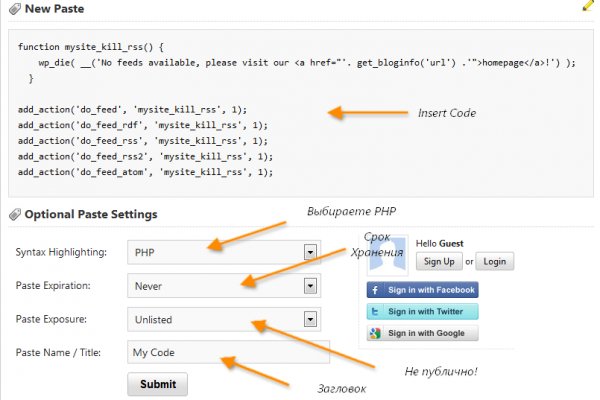Click the Sign Up button

(x=438, y=262)
